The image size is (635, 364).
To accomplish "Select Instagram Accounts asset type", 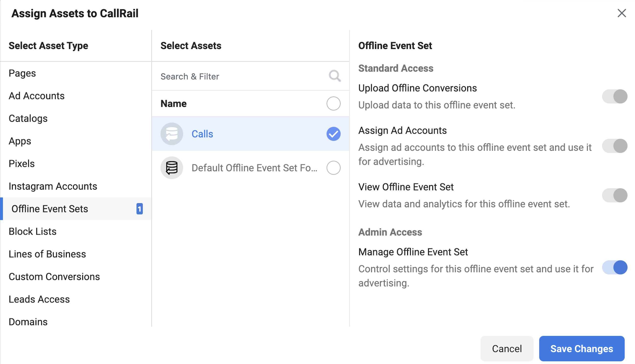I will (x=76, y=186).
